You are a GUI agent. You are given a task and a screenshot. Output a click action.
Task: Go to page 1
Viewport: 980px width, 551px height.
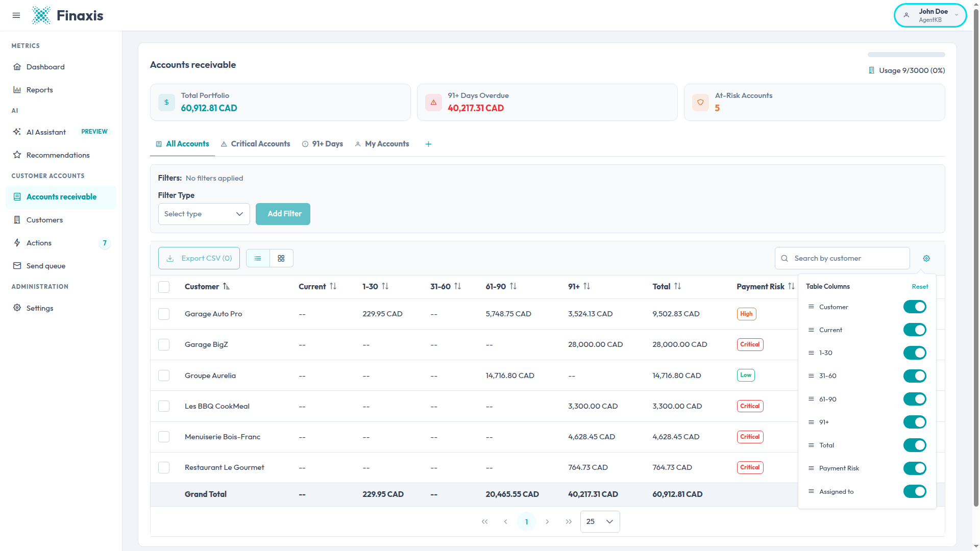526,522
